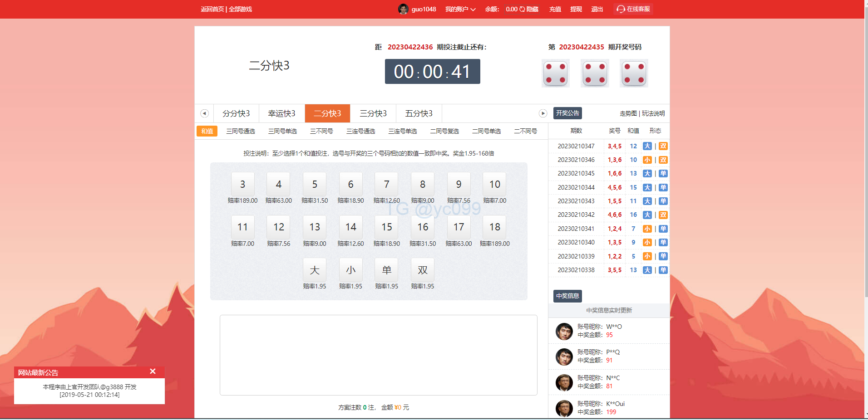Click the first winning dice image
This screenshot has height=420, width=868.
[x=555, y=73]
